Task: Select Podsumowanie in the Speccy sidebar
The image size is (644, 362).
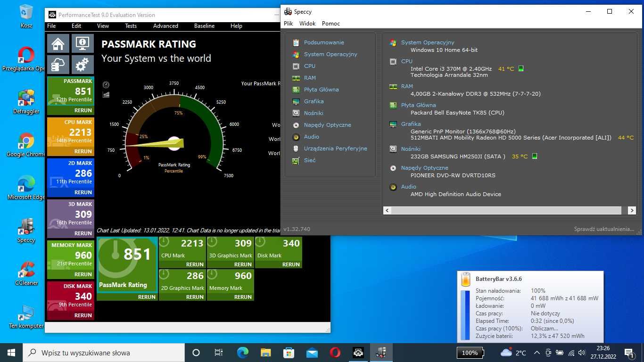Action: [324, 42]
